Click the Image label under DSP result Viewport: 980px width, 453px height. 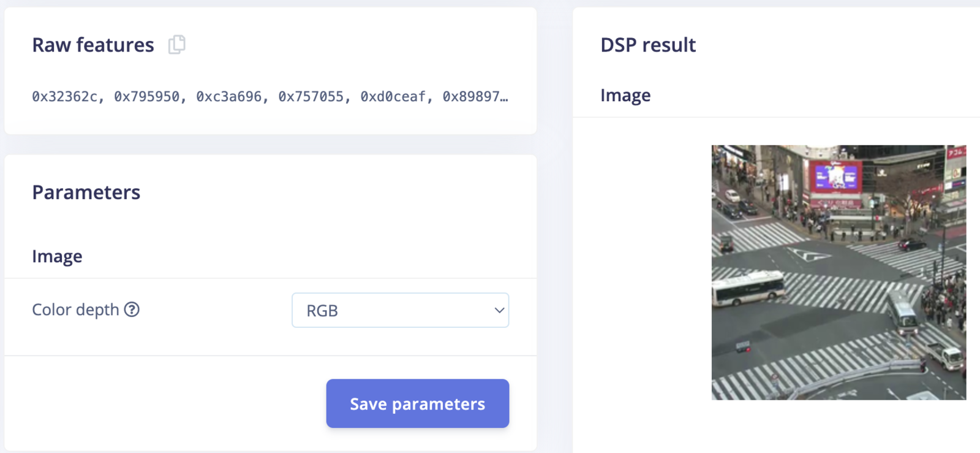(625, 95)
